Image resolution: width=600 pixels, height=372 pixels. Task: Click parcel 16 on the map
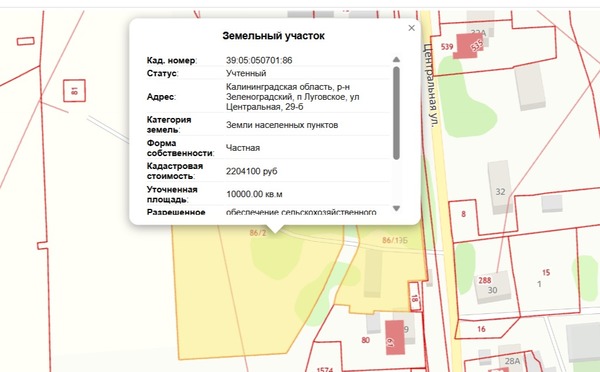pos(481,329)
